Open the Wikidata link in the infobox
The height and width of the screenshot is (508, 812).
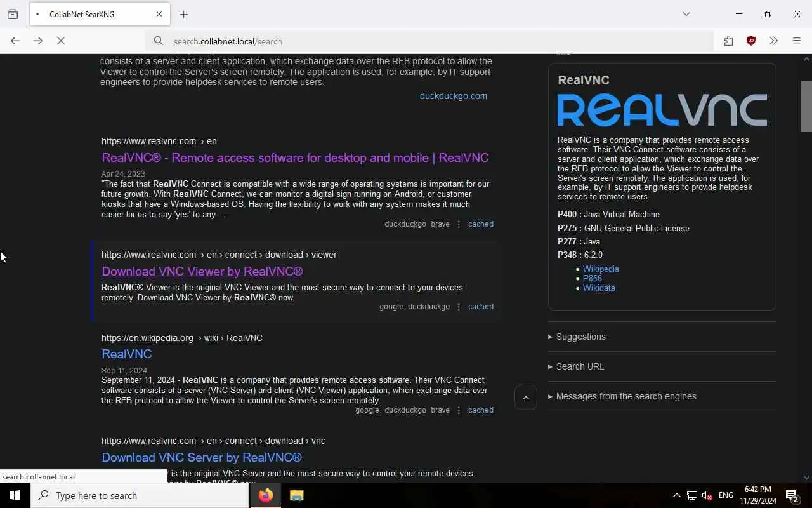pyautogui.click(x=599, y=288)
